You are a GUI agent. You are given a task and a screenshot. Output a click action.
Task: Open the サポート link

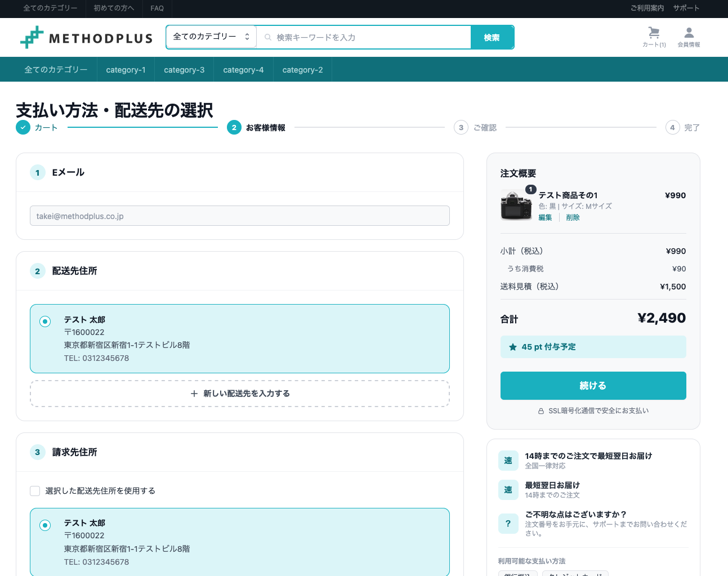coord(686,8)
